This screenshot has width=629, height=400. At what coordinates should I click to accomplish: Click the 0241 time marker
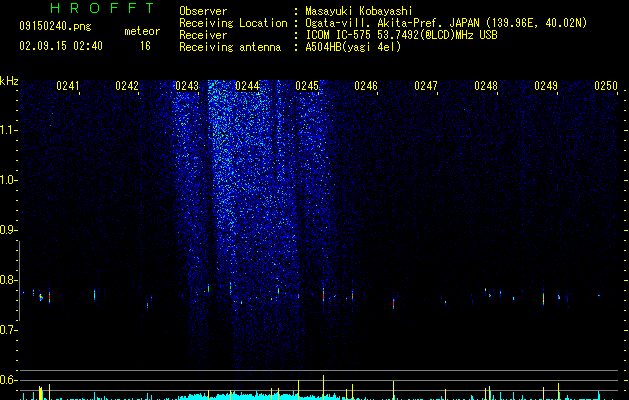pos(67,86)
